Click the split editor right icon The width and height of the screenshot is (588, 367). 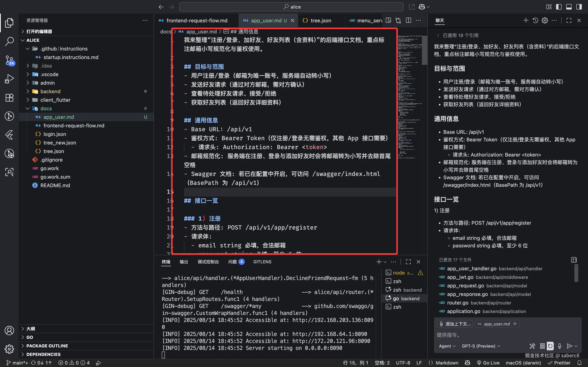pyautogui.click(x=409, y=20)
